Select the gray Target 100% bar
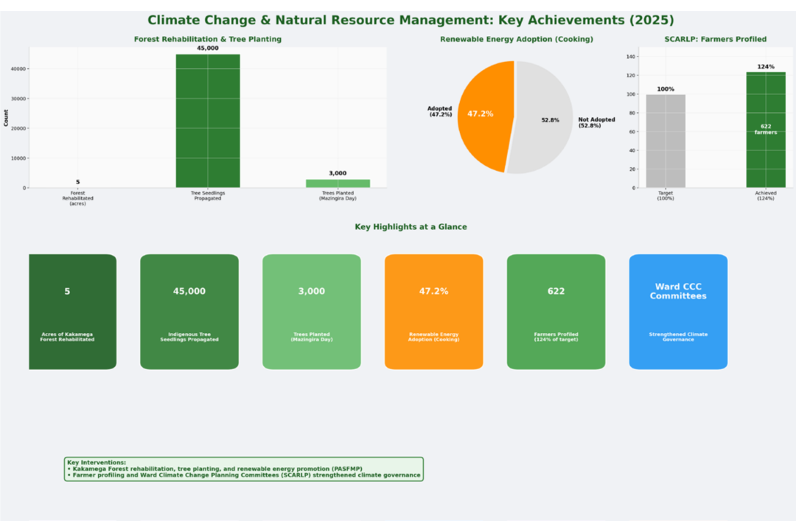The width and height of the screenshot is (796, 532). (x=666, y=141)
